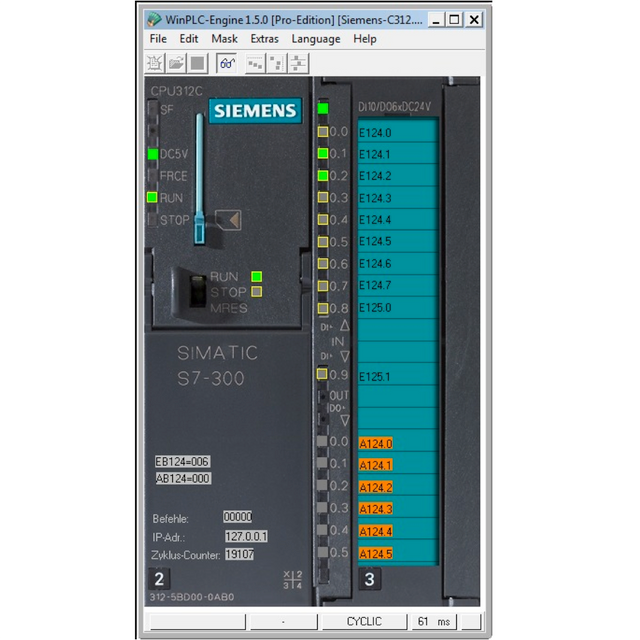Image resolution: width=640 pixels, height=640 pixels.
Task: Click the green DC5V status LED
Action: (x=153, y=154)
